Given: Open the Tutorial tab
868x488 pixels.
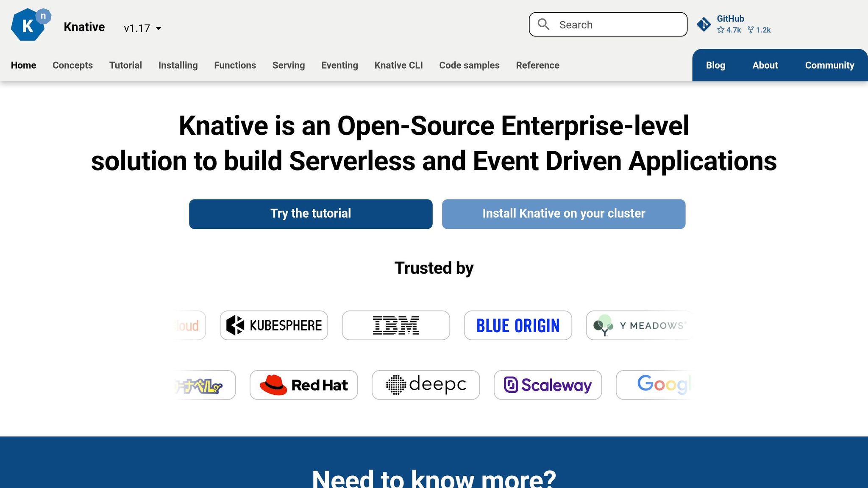Looking at the screenshot, I should 125,65.
